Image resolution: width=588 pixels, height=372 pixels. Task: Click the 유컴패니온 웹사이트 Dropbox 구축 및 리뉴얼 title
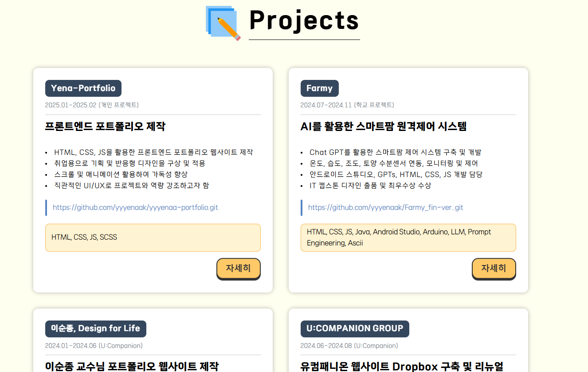401,366
